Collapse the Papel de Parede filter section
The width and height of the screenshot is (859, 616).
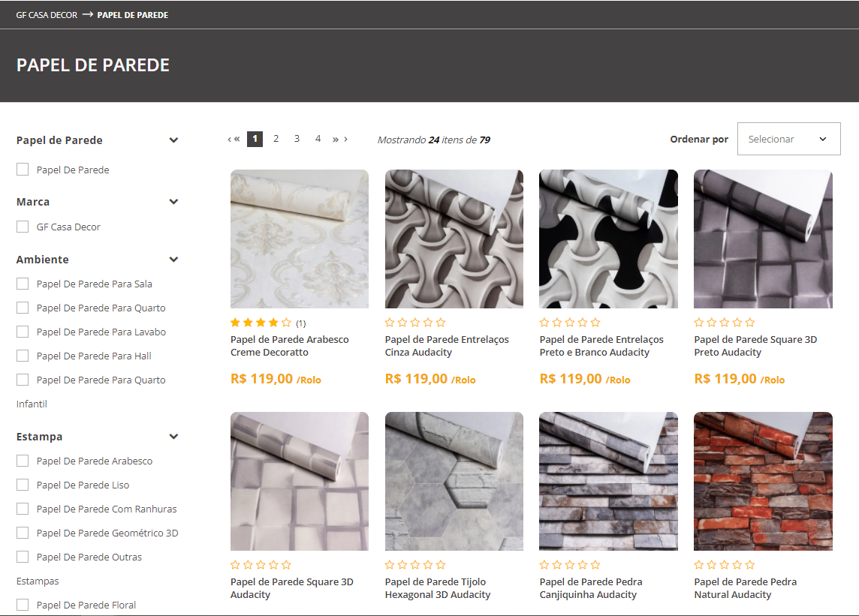click(173, 140)
